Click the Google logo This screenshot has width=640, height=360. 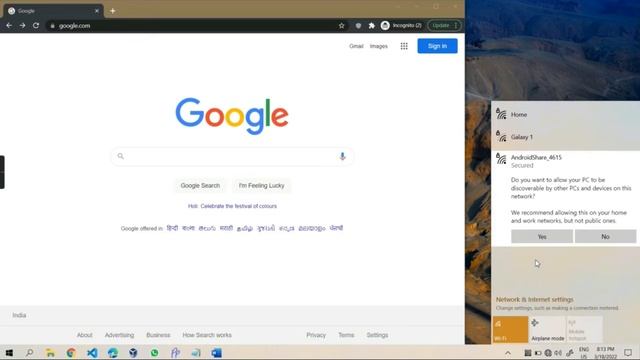click(x=232, y=116)
